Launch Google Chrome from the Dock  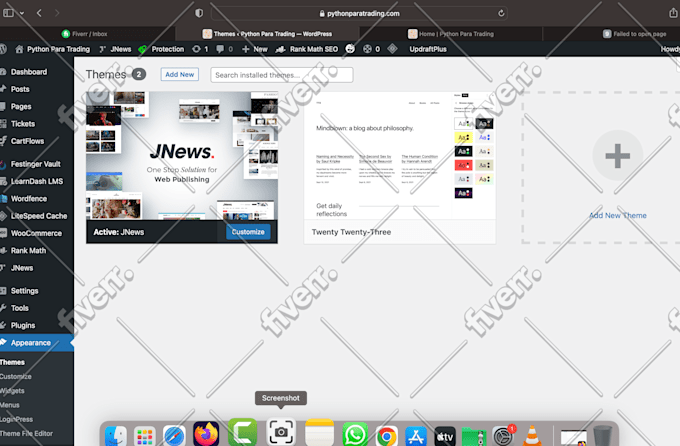(386, 436)
